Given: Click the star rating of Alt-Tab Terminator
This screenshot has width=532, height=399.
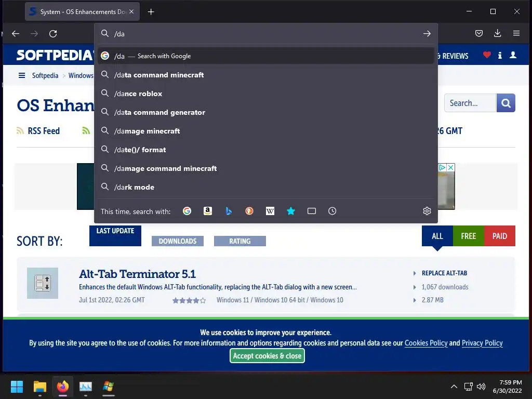Looking at the screenshot, I should (189, 300).
